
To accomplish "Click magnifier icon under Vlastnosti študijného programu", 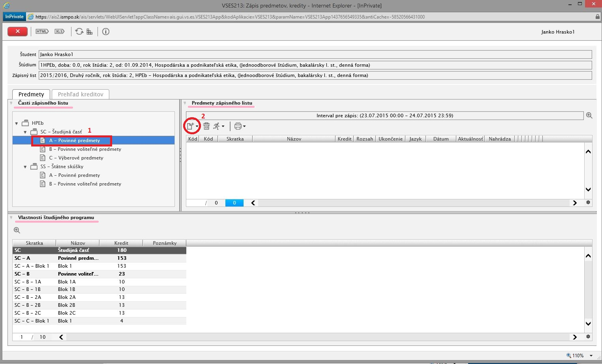I will pyautogui.click(x=17, y=230).
